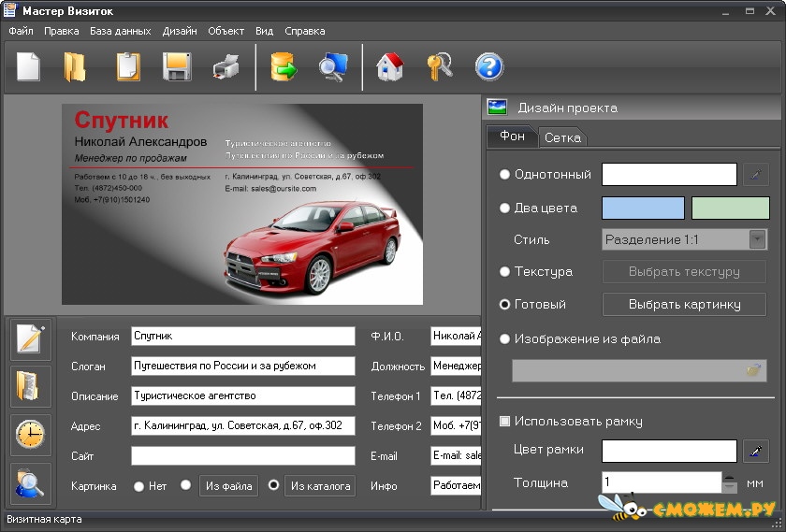Open the Дизайн menu
This screenshot has width=786, height=532.
click(180, 31)
